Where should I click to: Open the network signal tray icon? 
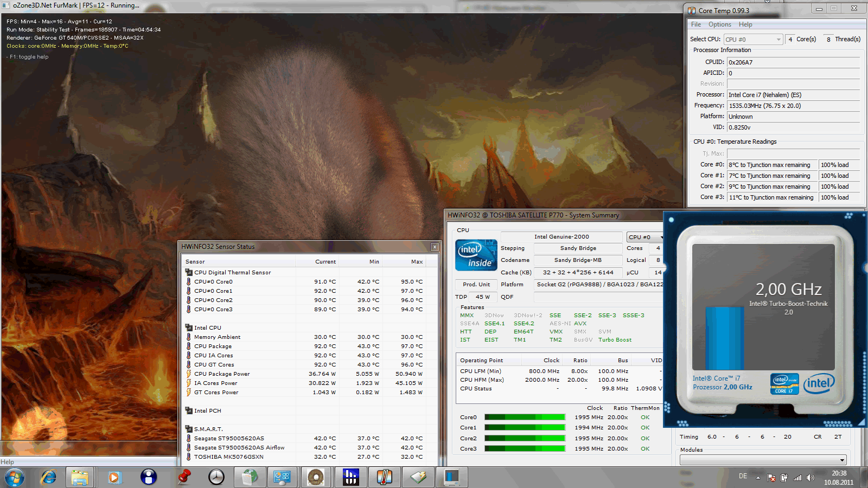pos(797,478)
